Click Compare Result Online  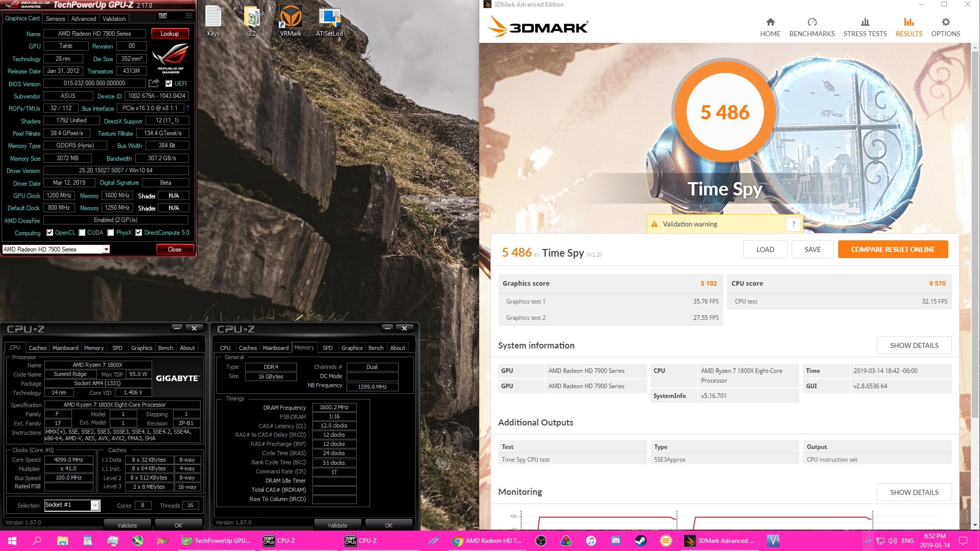pos(893,249)
